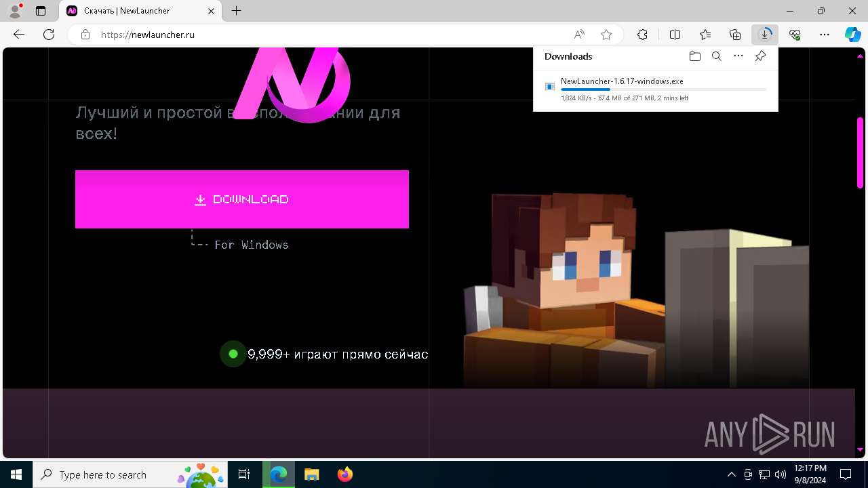
Task: View site information lock icon
Action: coord(85,35)
